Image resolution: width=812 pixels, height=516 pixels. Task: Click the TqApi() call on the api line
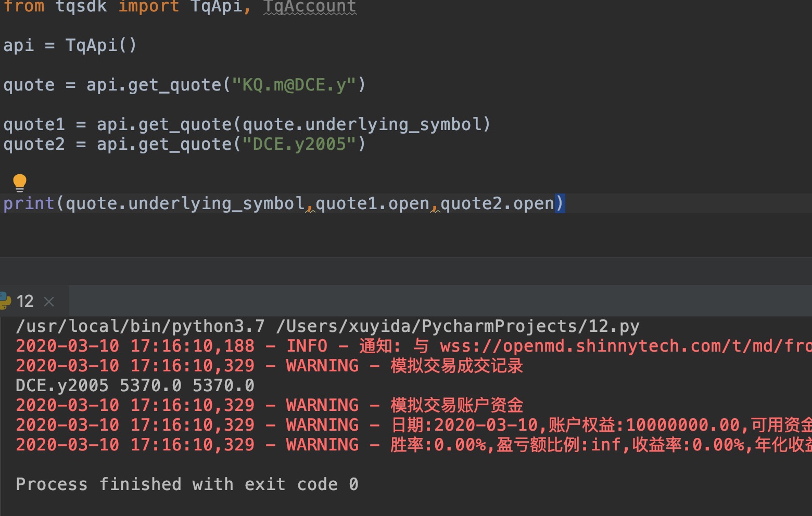(x=101, y=45)
